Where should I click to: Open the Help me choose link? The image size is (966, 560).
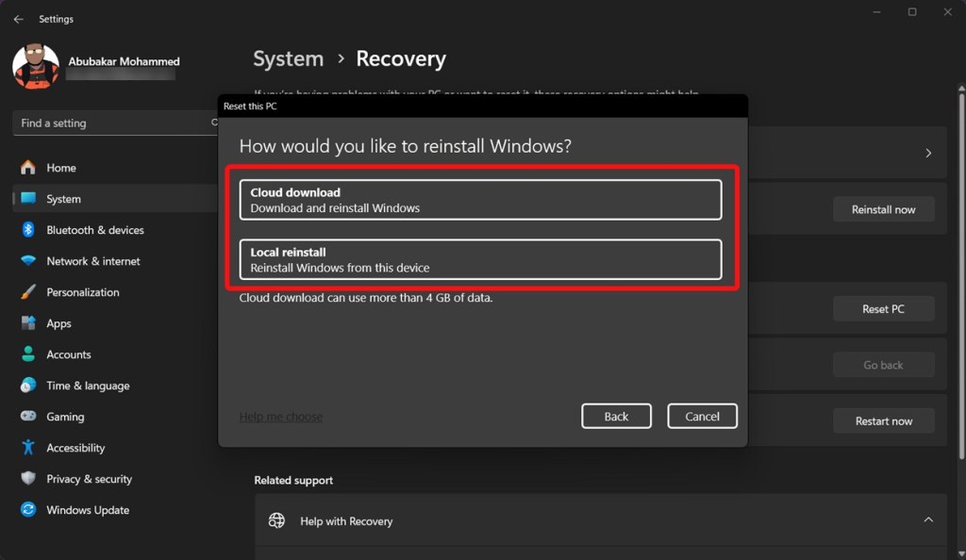tap(281, 417)
